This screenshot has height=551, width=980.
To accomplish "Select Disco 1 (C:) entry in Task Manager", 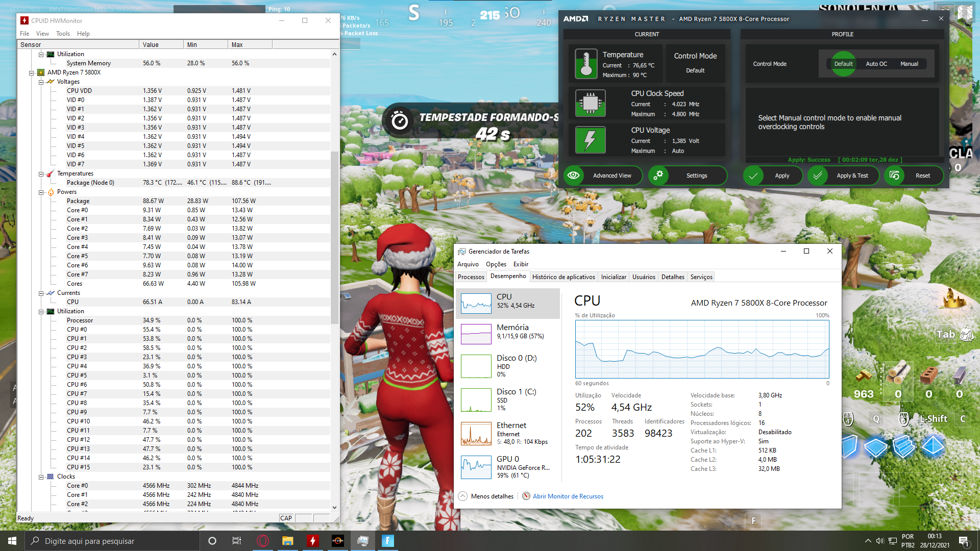I will point(508,400).
